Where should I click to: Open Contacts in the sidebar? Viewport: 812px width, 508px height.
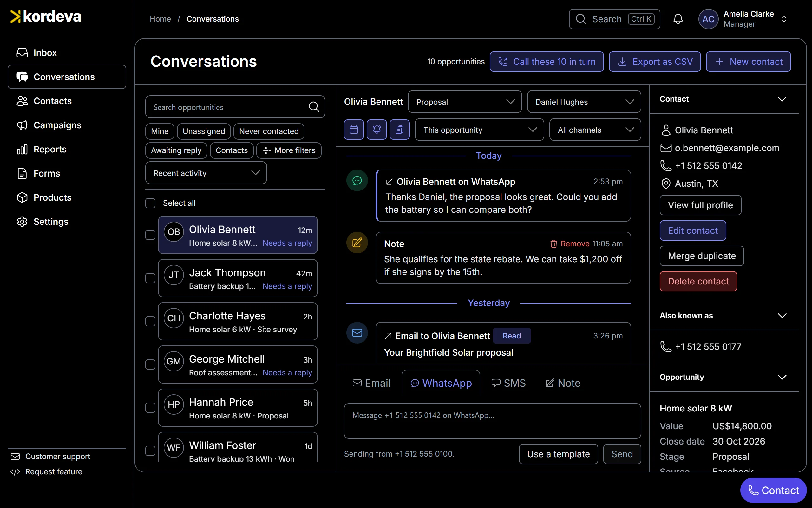(67, 101)
